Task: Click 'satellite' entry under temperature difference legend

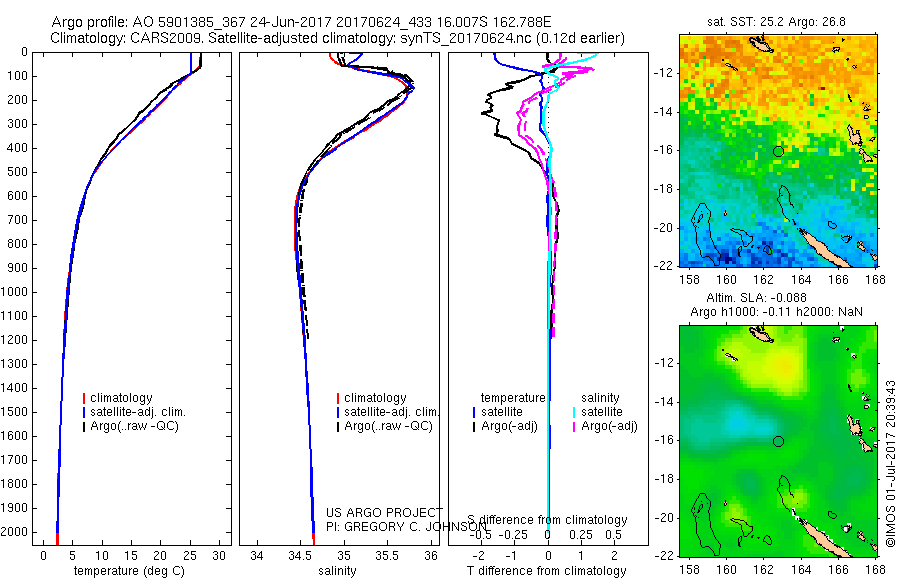Action: 502,412
